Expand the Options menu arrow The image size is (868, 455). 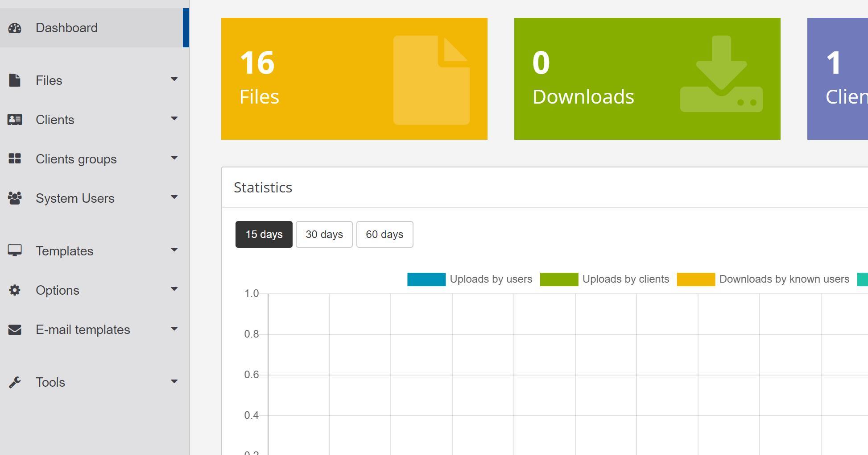point(174,289)
